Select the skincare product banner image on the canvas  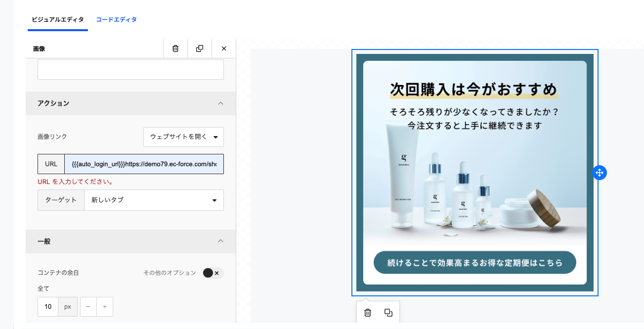tap(474, 173)
